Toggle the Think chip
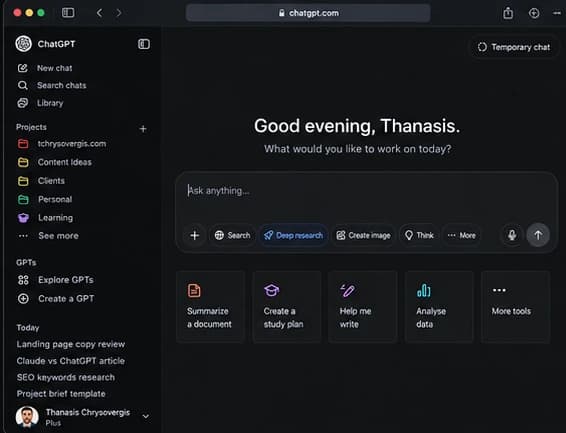The height and width of the screenshot is (433, 566). pos(419,235)
